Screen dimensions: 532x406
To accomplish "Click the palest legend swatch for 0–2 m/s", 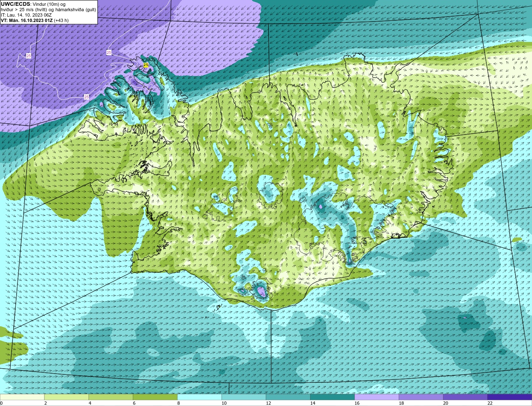I will [22, 397].
